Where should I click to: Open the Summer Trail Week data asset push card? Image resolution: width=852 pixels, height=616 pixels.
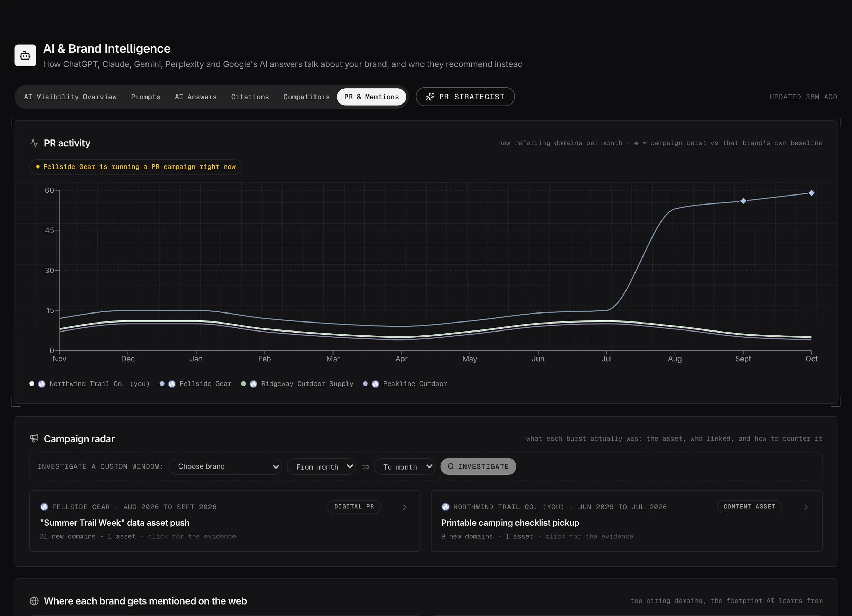pyautogui.click(x=225, y=521)
